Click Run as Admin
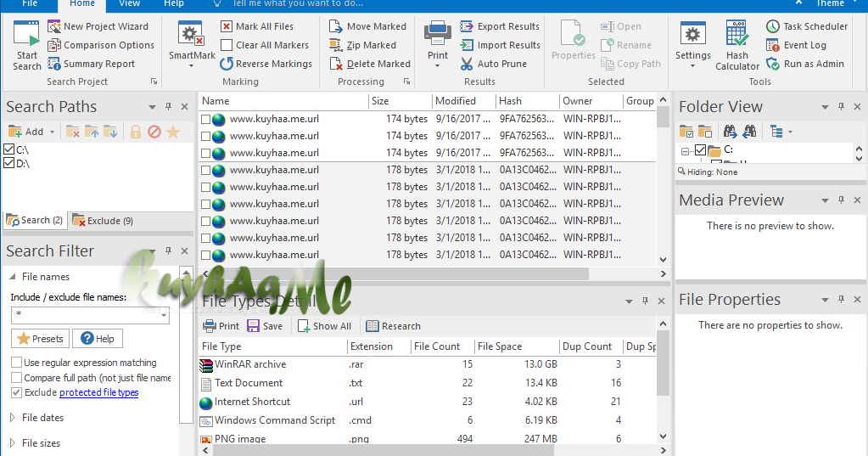The image size is (868, 456). 805,64
